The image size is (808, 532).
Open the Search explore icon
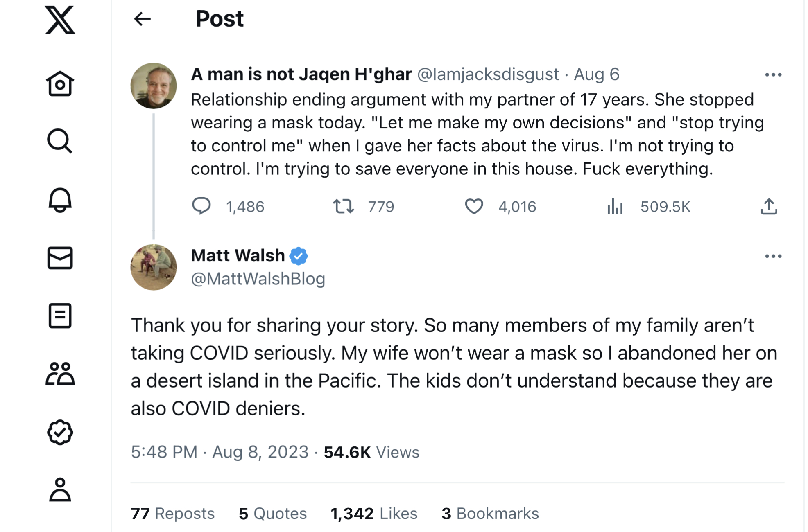pos(60,141)
